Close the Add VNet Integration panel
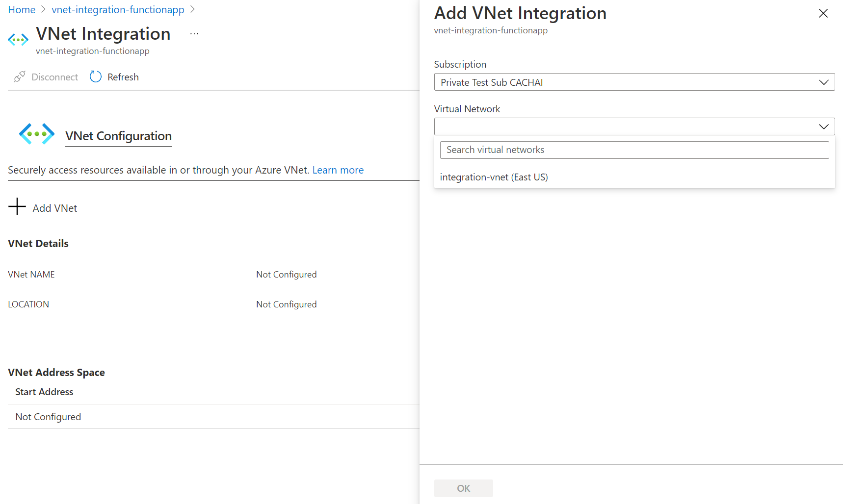 [823, 14]
